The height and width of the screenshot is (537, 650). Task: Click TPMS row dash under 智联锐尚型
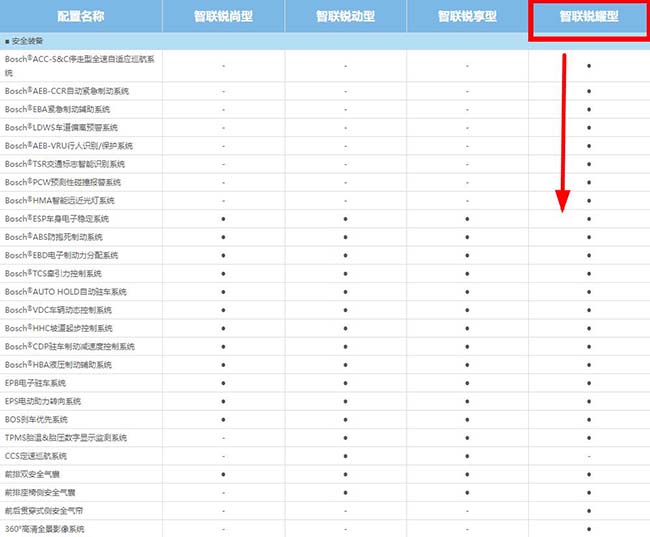[223, 438]
